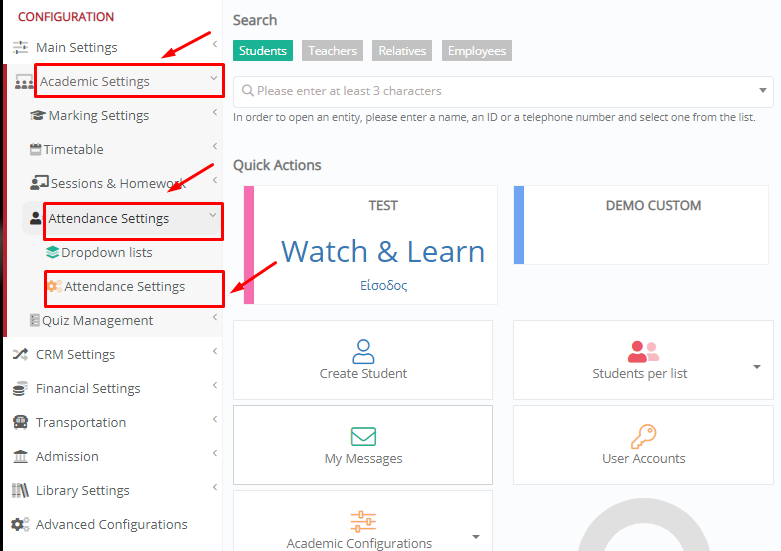Click the Create Student quick action
Image resolution: width=781 pixels, height=551 pixels.
coord(363,360)
